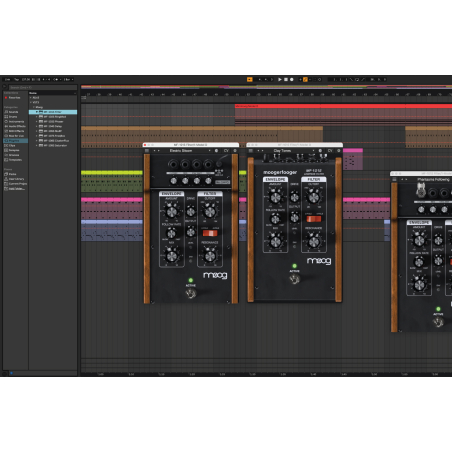Click Resonance knob in Clay Tones filter

[x=314, y=241]
